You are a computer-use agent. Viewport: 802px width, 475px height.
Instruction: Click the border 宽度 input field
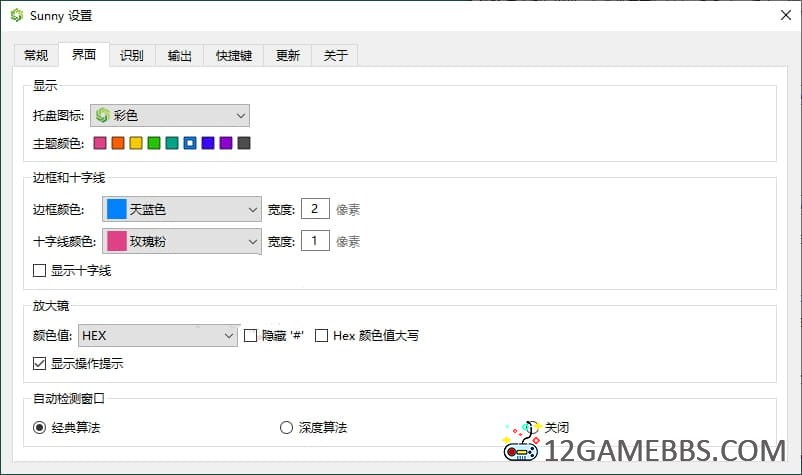click(315, 209)
